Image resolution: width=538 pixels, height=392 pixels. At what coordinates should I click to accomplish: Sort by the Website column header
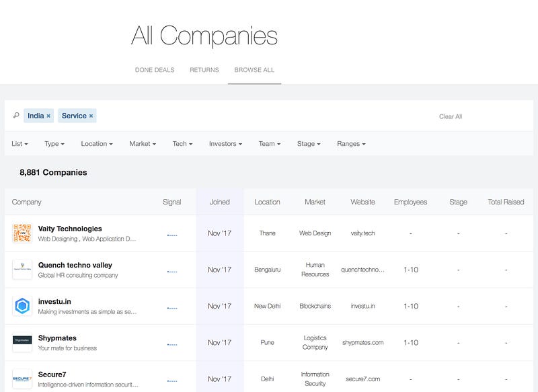pyautogui.click(x=362, y=202)
